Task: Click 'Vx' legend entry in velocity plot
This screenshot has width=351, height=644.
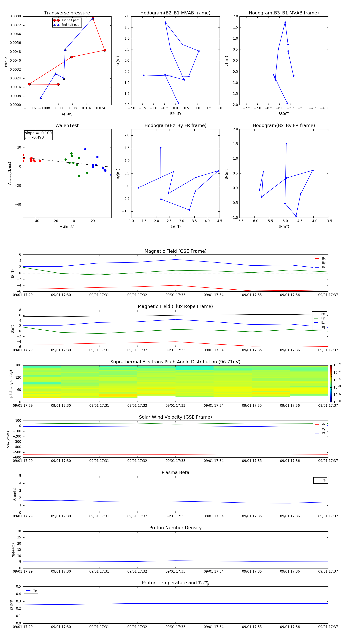Action: (320, 424)
